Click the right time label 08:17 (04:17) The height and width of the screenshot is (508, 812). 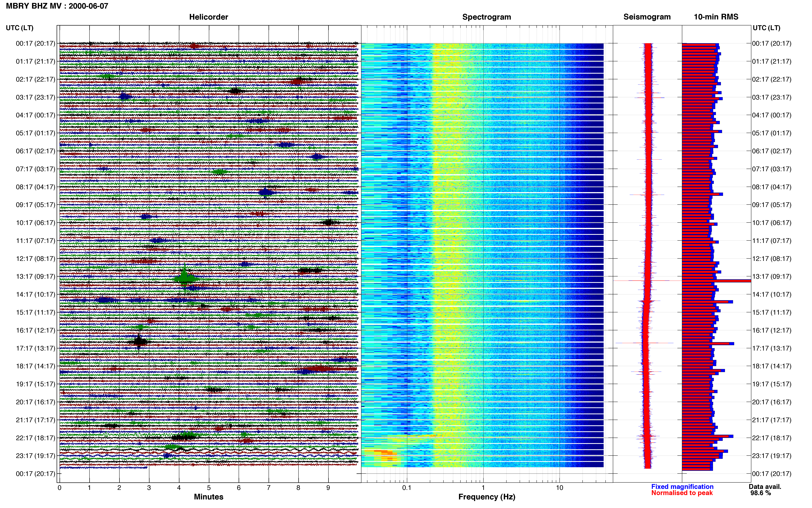(772, 187)
